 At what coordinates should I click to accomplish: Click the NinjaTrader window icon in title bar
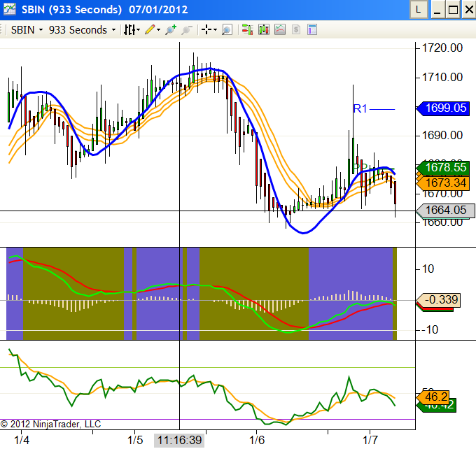(x=9, y=9)
